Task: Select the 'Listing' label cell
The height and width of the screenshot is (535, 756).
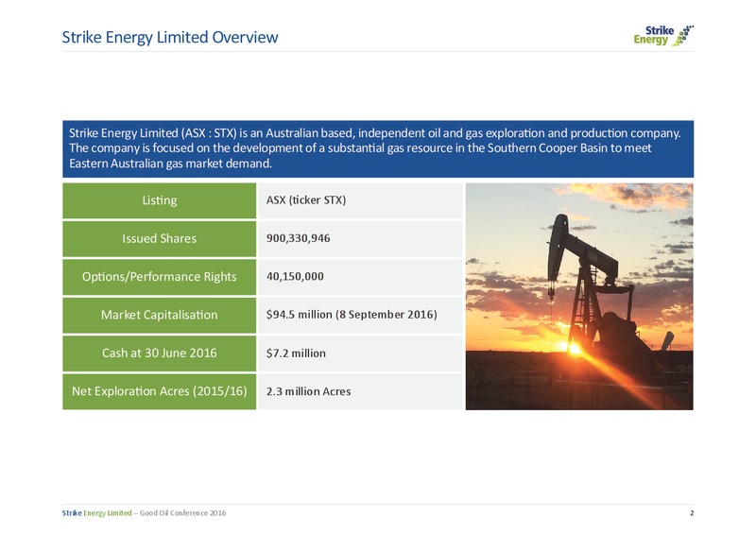Action: [x=159, y=200]
